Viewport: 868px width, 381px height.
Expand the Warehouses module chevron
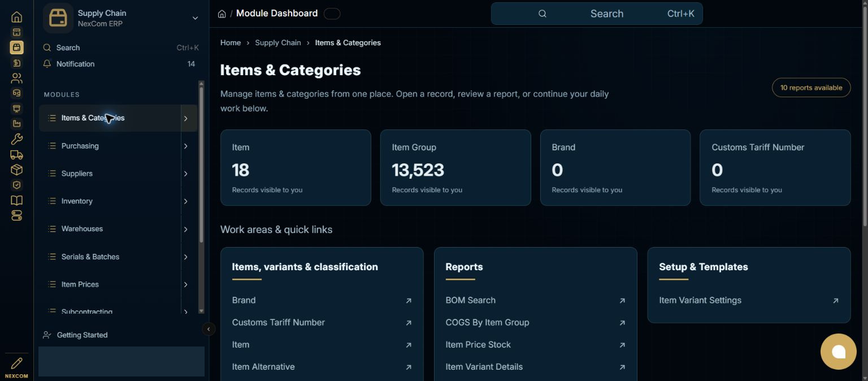click(185, 229)
